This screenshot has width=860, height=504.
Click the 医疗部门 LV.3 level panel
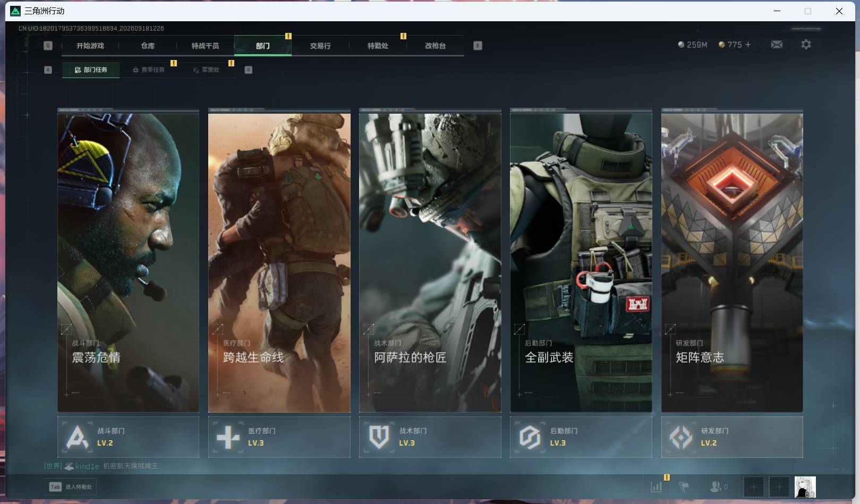coord(279,437)
